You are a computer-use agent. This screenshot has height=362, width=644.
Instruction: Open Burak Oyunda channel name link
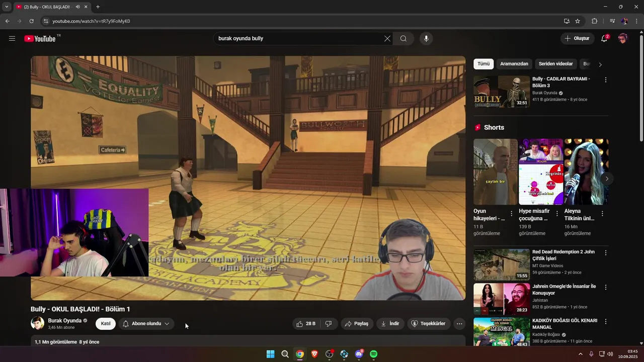pos(64,321)
